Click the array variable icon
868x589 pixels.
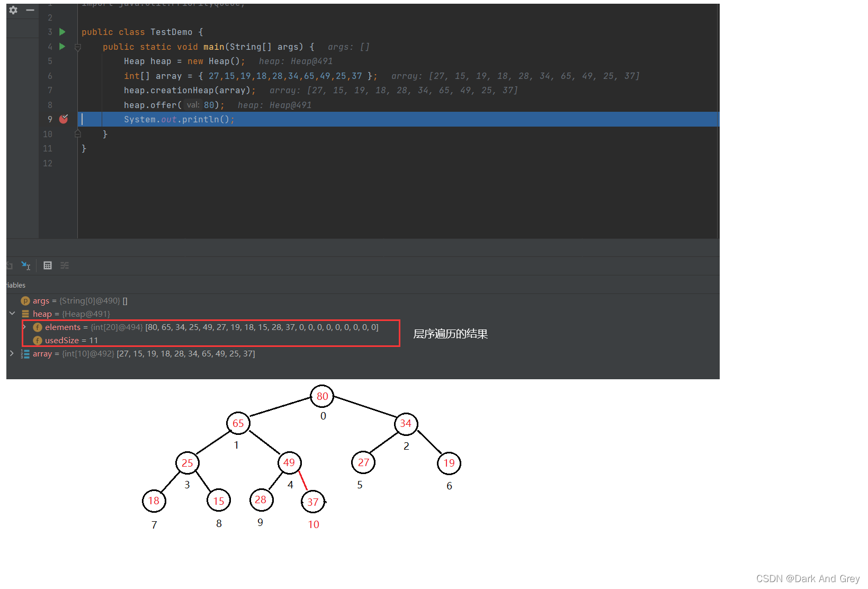tap(25, 354)
